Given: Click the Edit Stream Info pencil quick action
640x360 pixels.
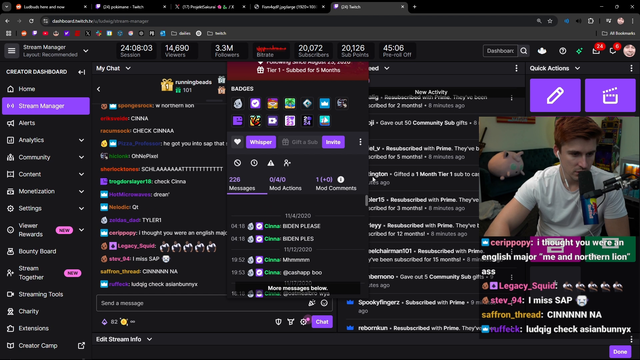Looking at the screenshot, I should (x=555, y=96).
